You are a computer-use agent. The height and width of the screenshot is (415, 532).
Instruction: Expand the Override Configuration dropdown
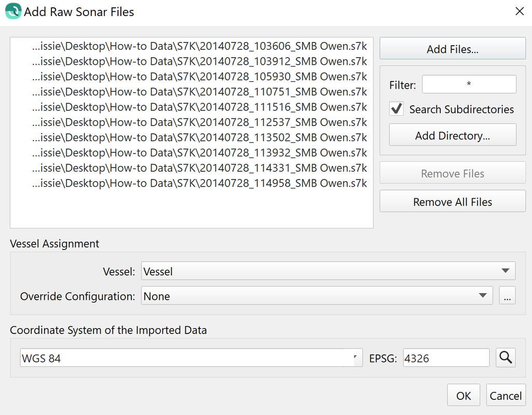pyautogui.click(x=317, y=296)
